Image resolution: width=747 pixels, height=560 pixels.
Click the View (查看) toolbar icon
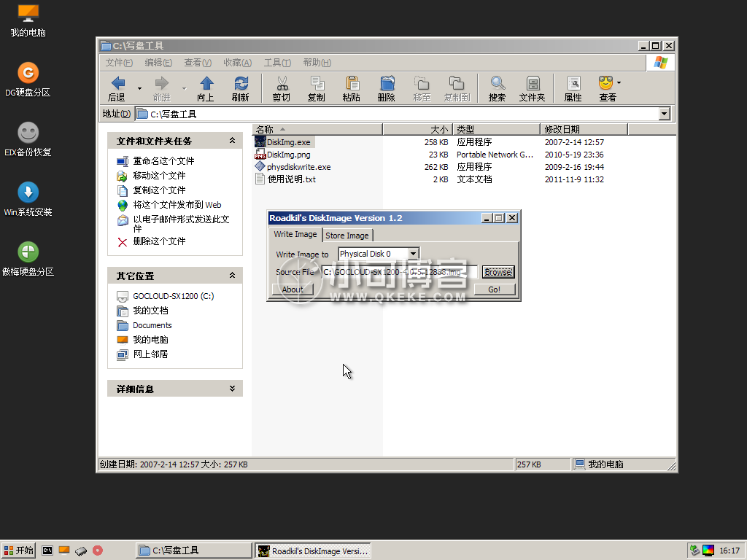point(607,88)
